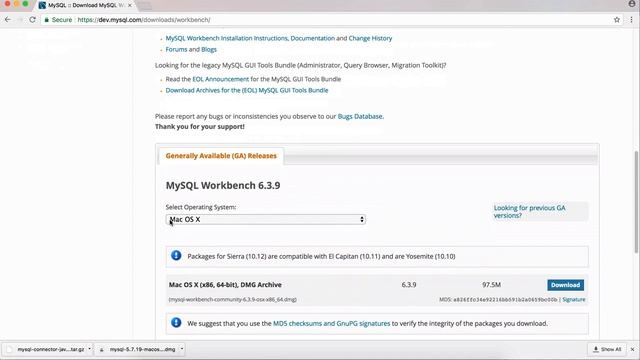Viewport: 640px width, 360px height.
Task: Click Show All downloads button
Action: pyautogui.click(x=607, y=349)
